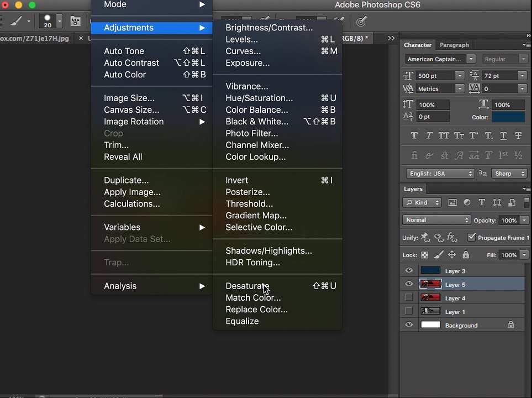Click Unify layer position icon
Screen dimensions: 532x398
[x=425, y=237]
